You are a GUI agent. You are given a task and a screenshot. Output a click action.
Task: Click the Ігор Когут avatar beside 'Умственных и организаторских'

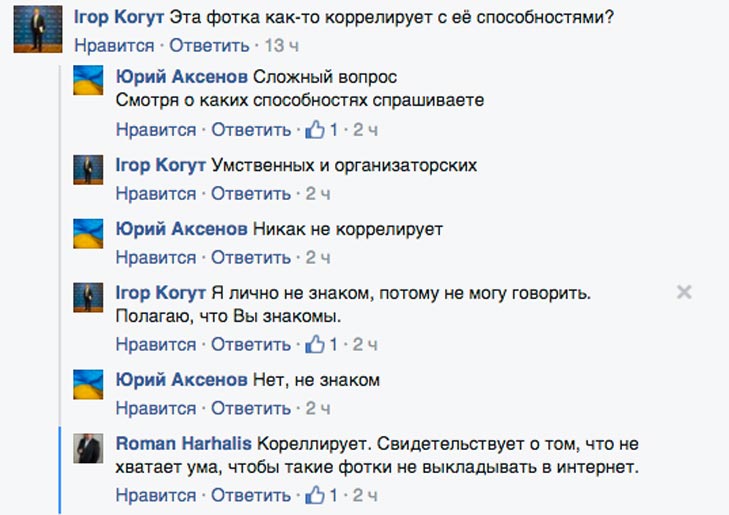click(88, 170)
